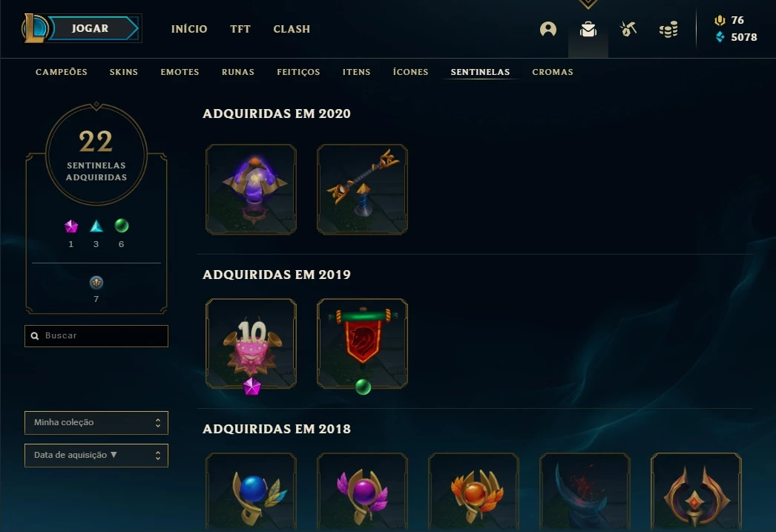The image size is (776, 532).
Task: Open the Data de aquisição sort dropdown
Action: tap(96, 456)
